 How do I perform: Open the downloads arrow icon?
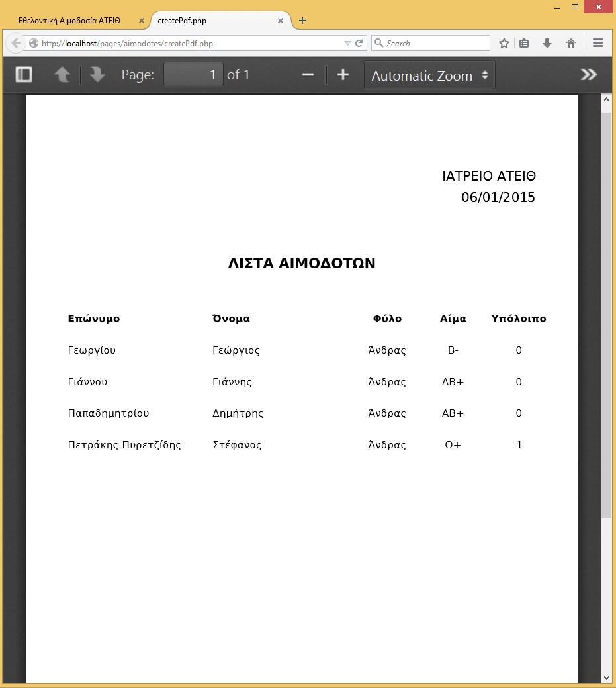(x=547, y=43)
